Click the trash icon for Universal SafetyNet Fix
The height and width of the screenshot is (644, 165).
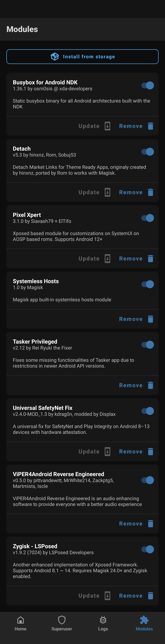click(x=150, y=451)
